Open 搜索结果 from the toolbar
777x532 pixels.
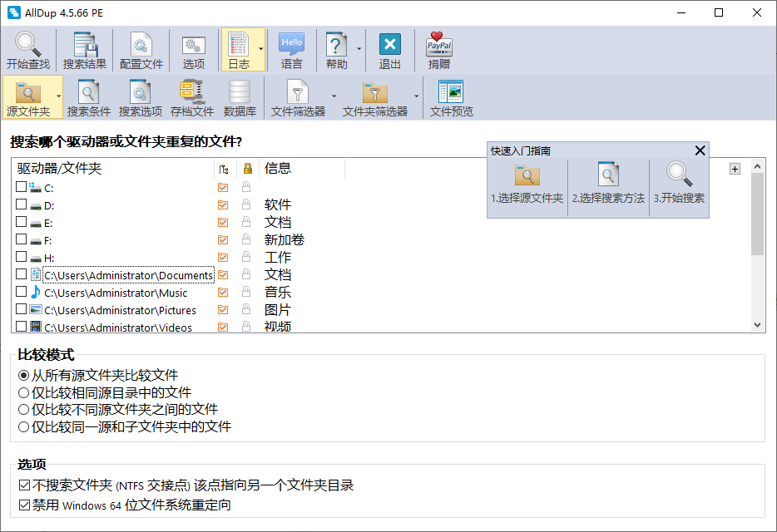coord(85,50)
